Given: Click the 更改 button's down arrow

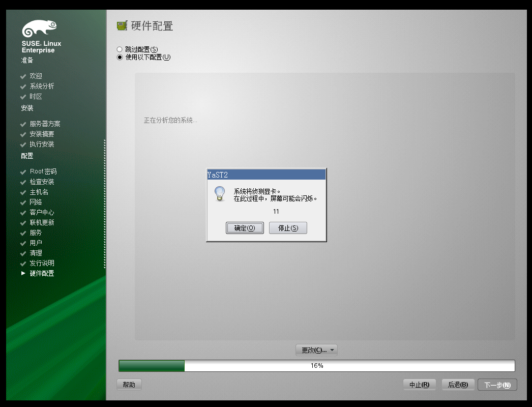Looking at the screenshot, I should pyautogui.click(x=333, y=350).
